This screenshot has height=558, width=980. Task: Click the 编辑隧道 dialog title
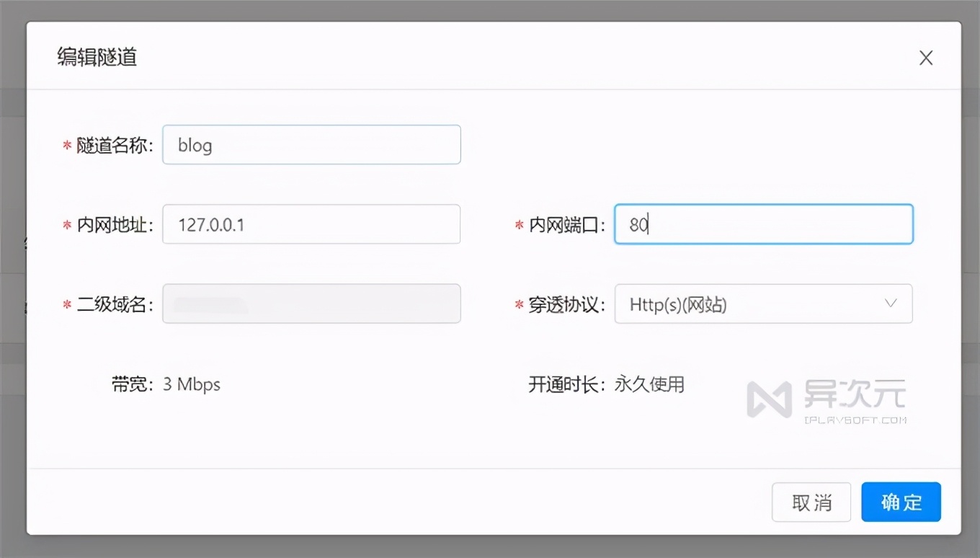(x=97, y=57)
